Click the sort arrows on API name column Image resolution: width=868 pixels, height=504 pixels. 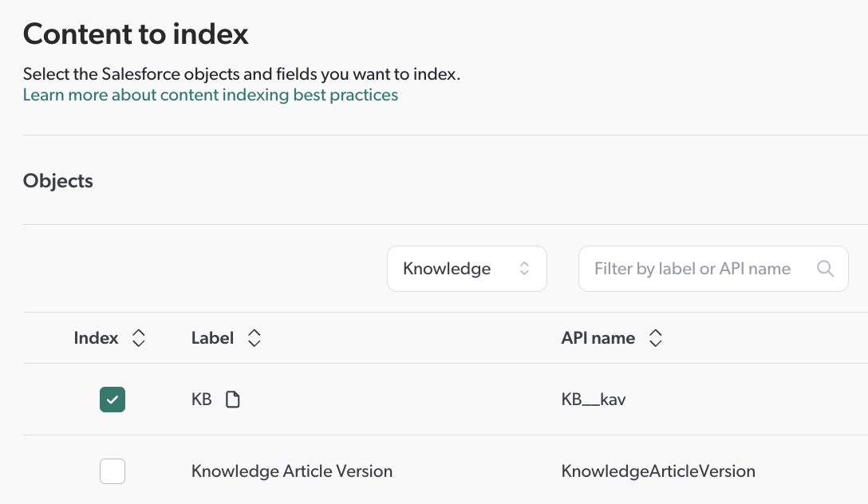pos(655,337)
